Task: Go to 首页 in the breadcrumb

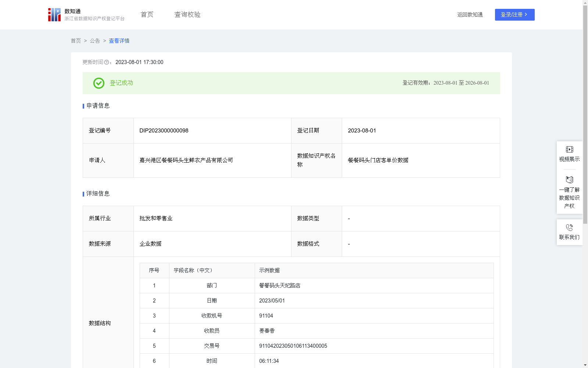Action: tap(76, 41)
